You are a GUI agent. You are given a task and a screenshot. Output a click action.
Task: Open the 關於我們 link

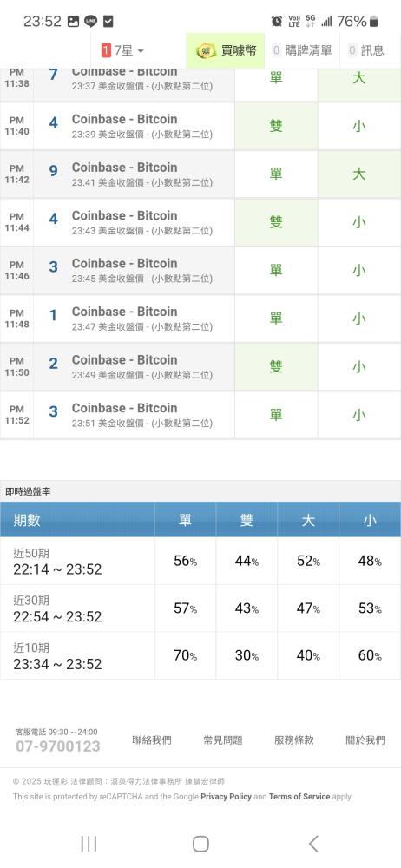(365, 740)
